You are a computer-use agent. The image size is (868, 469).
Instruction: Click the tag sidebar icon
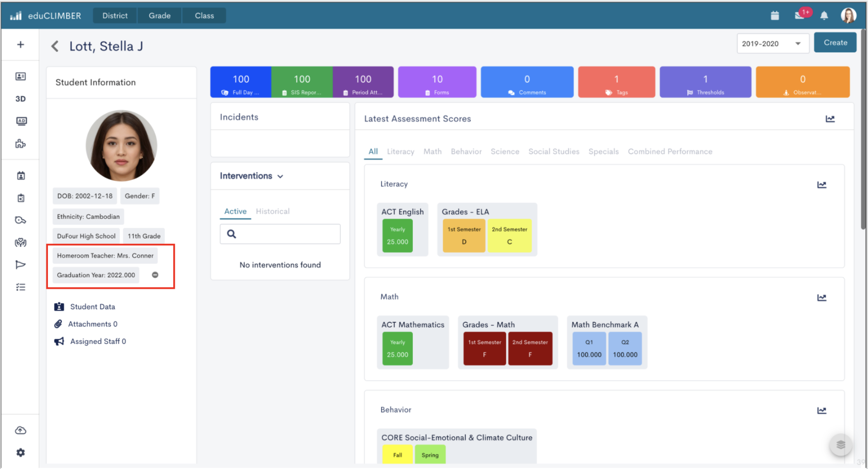(x=20, y=220)
